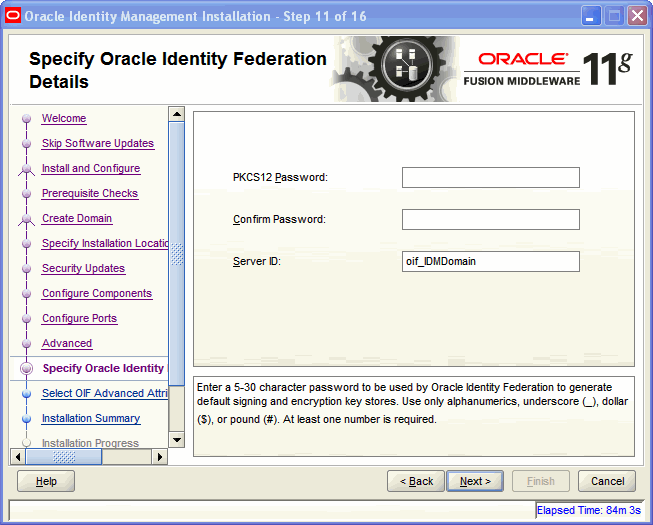Click the vertical scrollbar thumb of steps

(177, 254)
